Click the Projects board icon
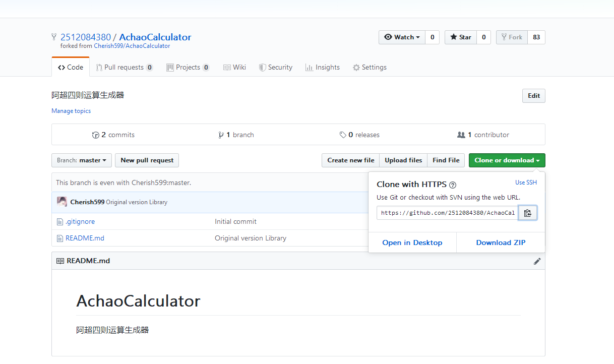 pos(170,68)
